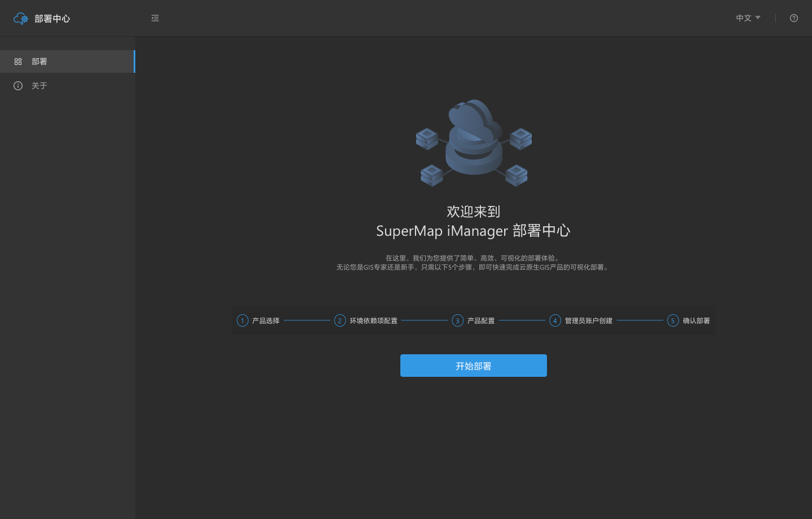
Task: Select the 部署 grid icon in sidebar
Action: (x=17, y=61)
